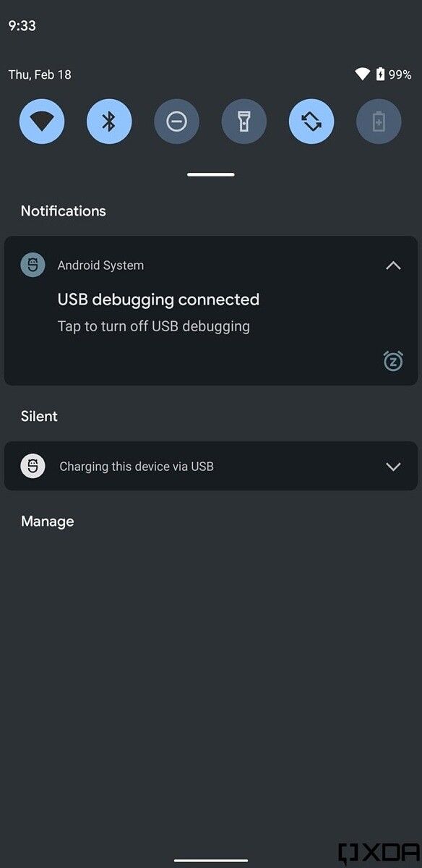Tap the date Thu, Feb 18
The image size is (422, 868).
[x=40, y=74]
